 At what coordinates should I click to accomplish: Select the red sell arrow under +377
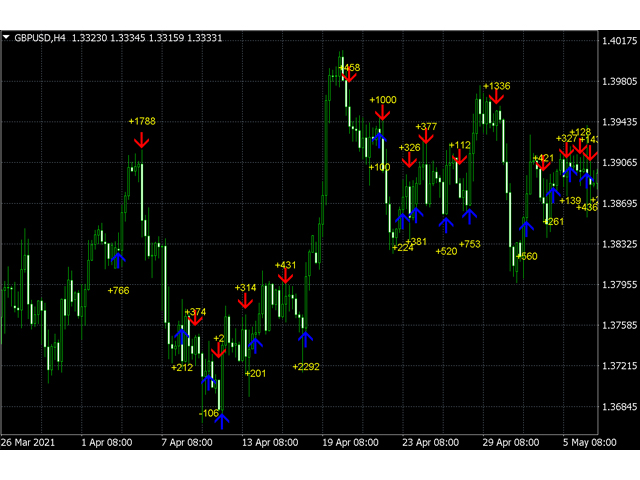(426, 136)
